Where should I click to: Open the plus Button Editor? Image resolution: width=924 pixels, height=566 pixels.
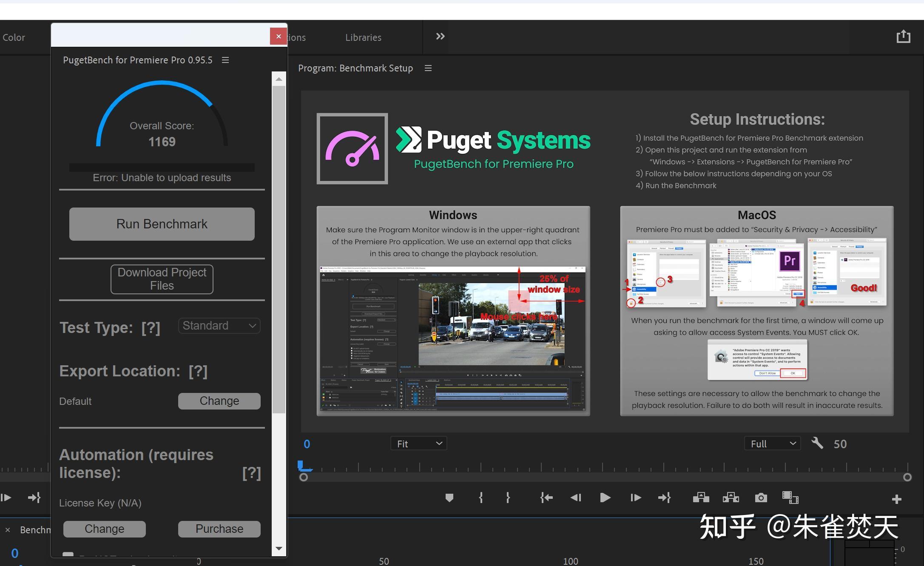(896, 499)
